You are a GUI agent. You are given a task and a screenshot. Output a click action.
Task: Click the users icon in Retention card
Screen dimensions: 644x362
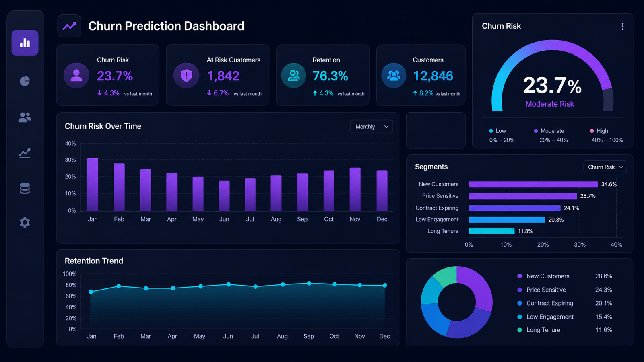tap(294, 75)
